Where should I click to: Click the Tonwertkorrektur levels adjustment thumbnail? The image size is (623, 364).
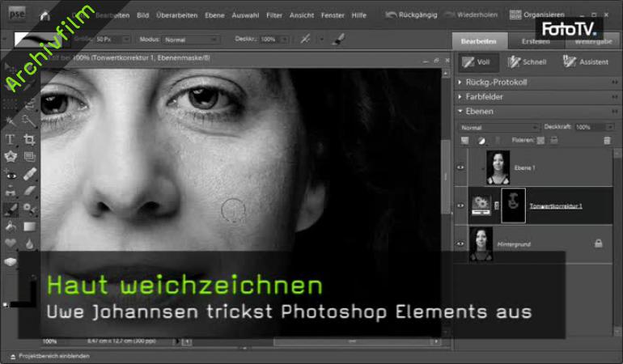click(x=481, y=205)
